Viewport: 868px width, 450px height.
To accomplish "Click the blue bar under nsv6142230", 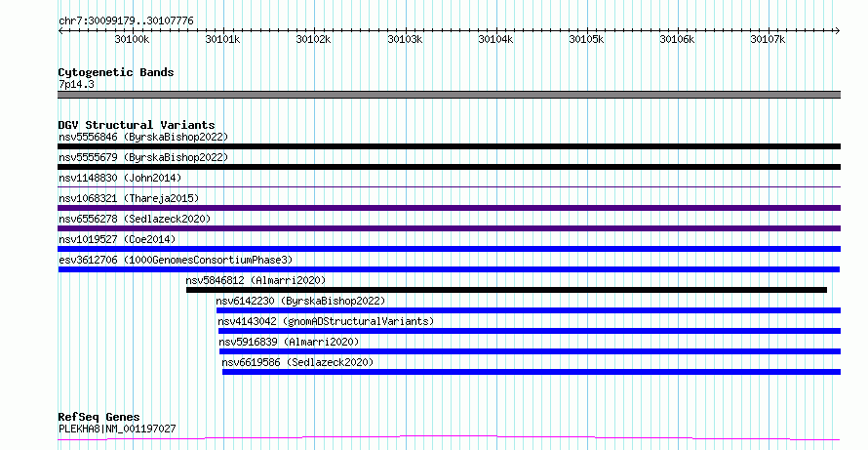I will (x=529, y=310).
